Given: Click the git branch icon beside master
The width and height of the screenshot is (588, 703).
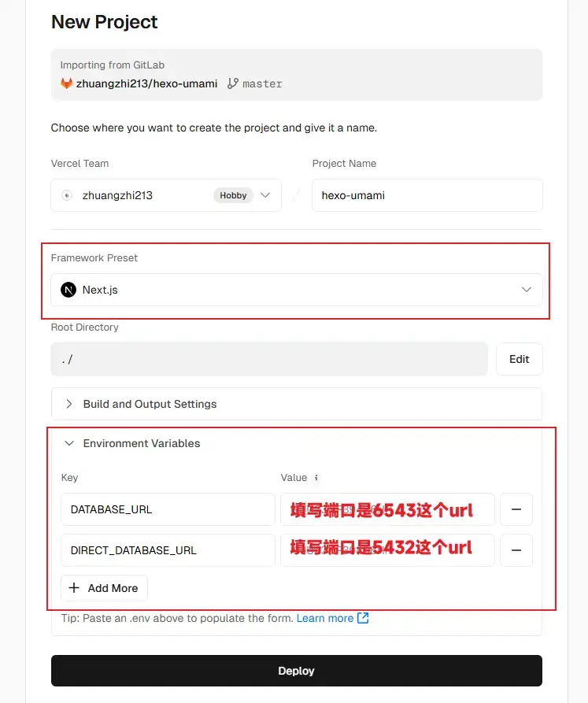Looking at the screenshot, I should pyautogui.click(x=232, y=83).
